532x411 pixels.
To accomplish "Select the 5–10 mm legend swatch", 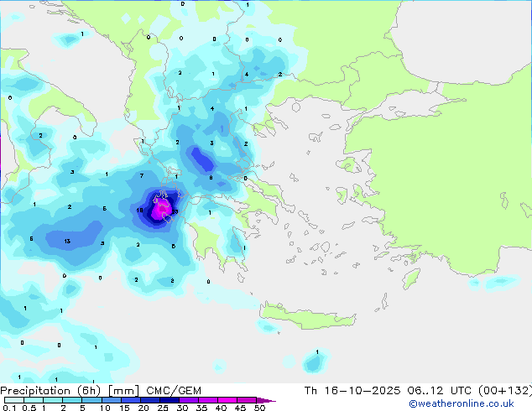I will coord(91,400).
